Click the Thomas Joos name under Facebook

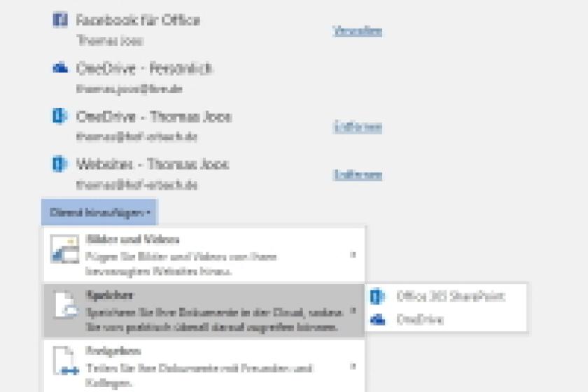110,40
